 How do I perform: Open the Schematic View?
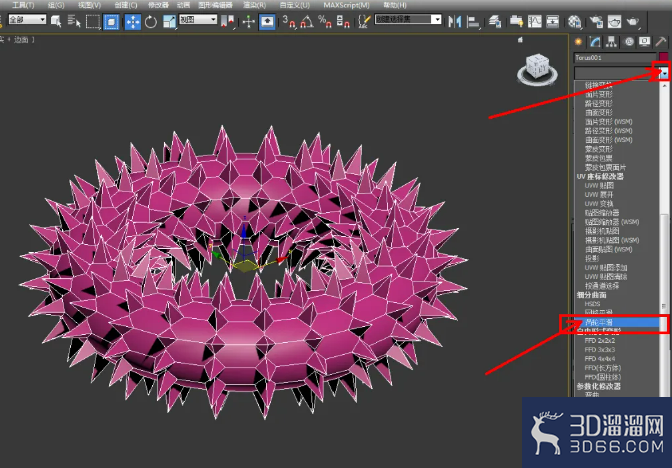point(552,21)
